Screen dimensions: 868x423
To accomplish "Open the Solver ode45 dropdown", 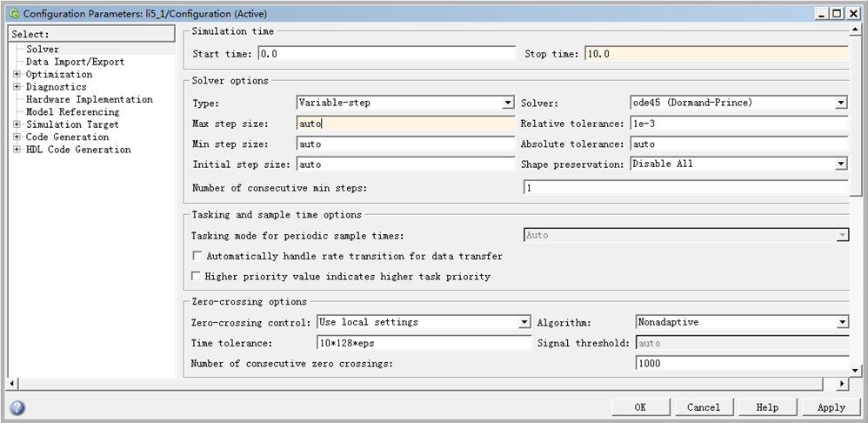I will [841, 103].
